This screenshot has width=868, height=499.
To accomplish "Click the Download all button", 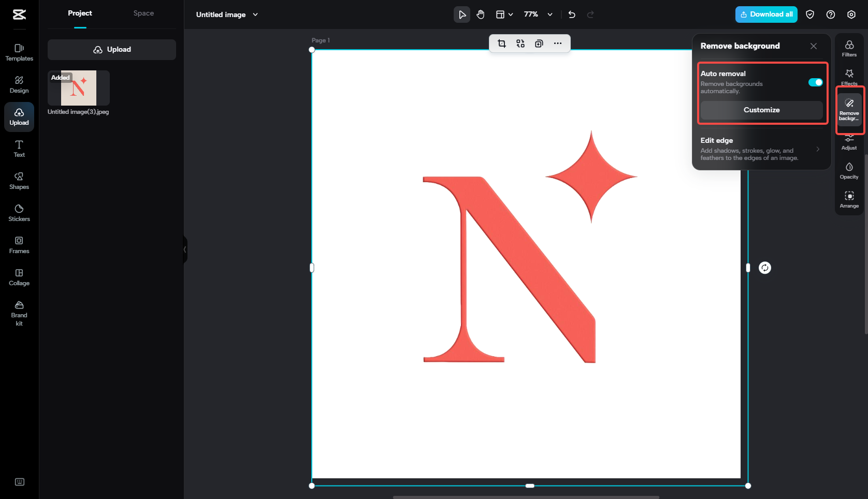I will pos(766,14).
